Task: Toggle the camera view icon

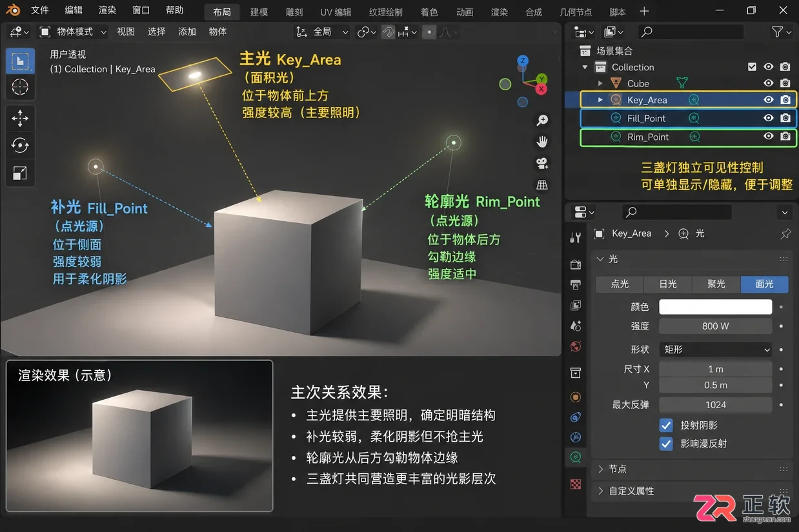Action: pyautogui.click(x=542, y=163)
